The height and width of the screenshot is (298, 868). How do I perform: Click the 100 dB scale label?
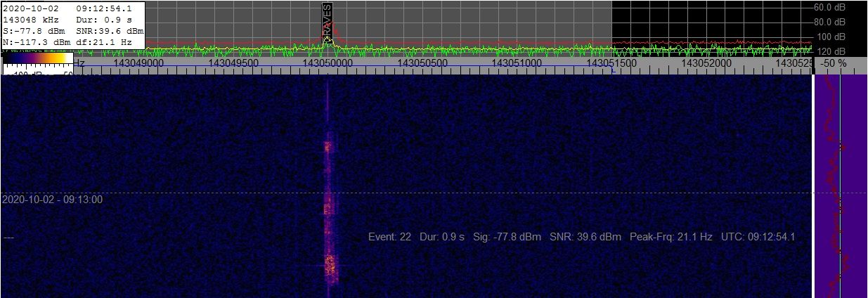[x=831, y=37]
